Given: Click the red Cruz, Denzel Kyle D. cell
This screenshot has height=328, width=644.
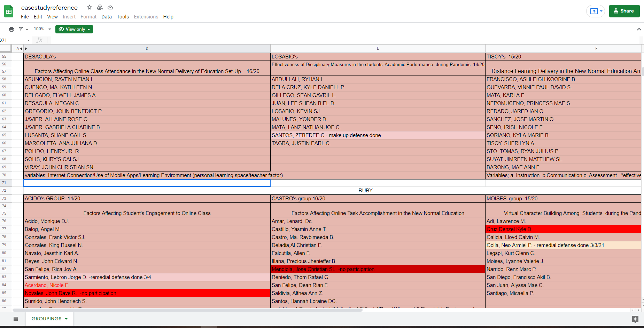Looking at the screenshot, I should tap(563, 229).
